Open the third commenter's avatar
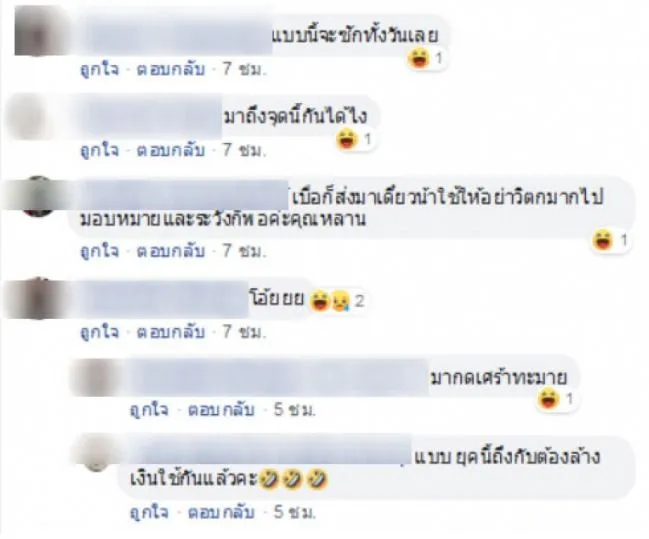Screen dimensions: 649x539 click(37, 196)
